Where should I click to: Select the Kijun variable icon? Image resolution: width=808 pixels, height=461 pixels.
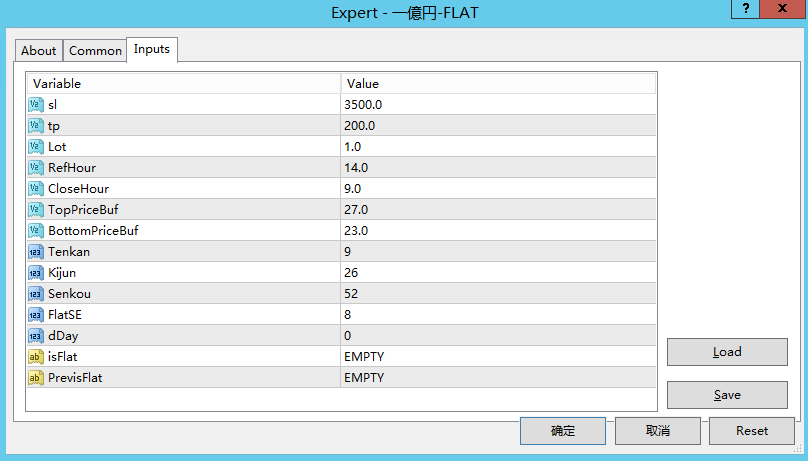(35, 273)
